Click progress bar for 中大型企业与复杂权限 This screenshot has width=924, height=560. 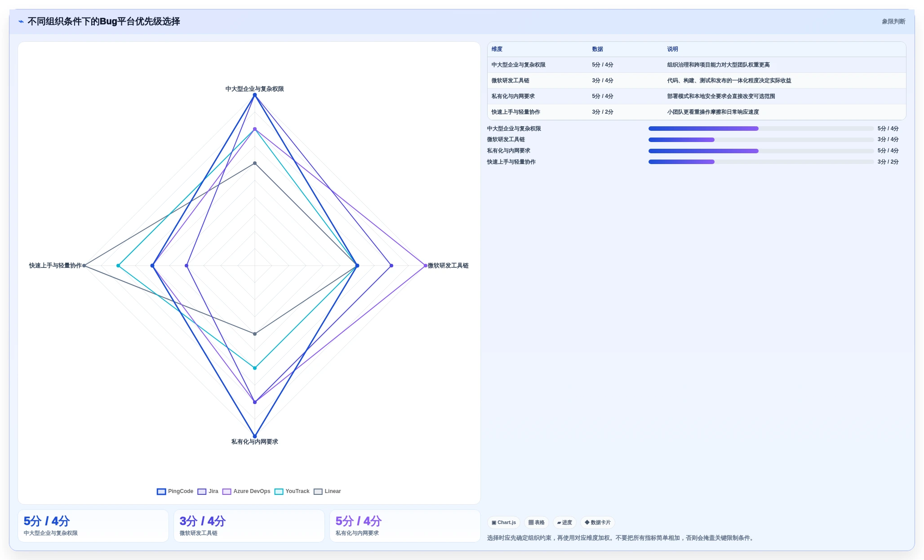[761, 129]
